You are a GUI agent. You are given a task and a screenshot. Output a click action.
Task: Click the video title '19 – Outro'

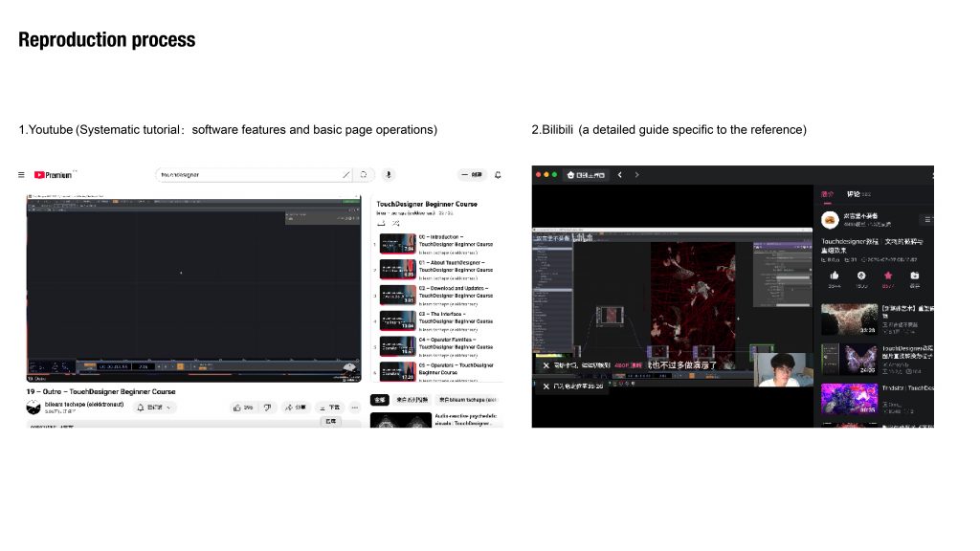click(x=100, y=391)
